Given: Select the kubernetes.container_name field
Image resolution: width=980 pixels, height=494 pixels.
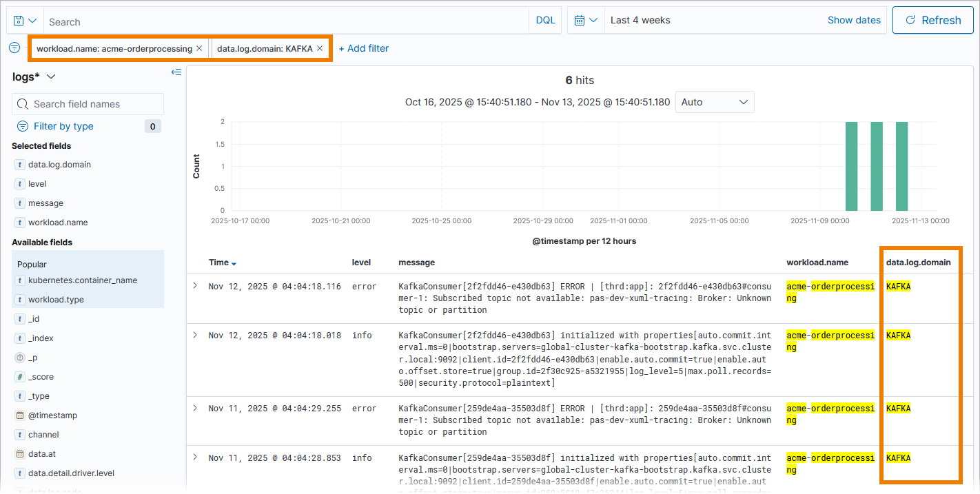Looking at the screenshot, I should (x=82, y=280).
